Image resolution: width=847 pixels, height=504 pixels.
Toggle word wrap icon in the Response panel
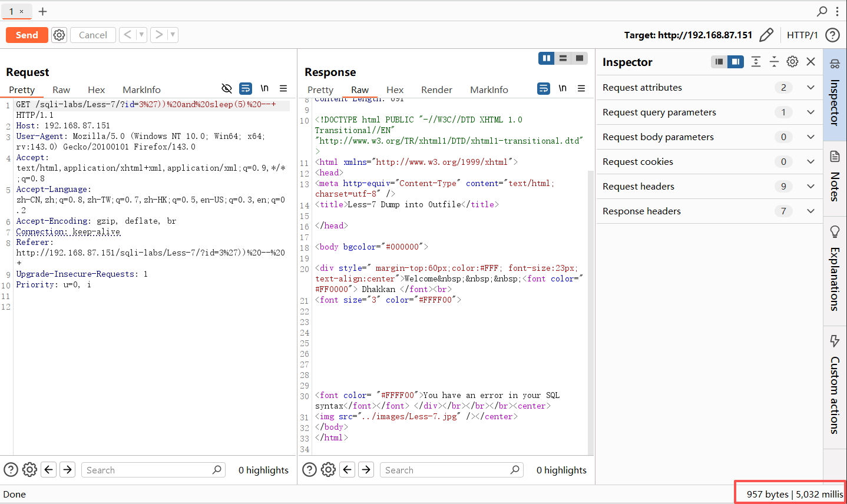pos(544,88)
